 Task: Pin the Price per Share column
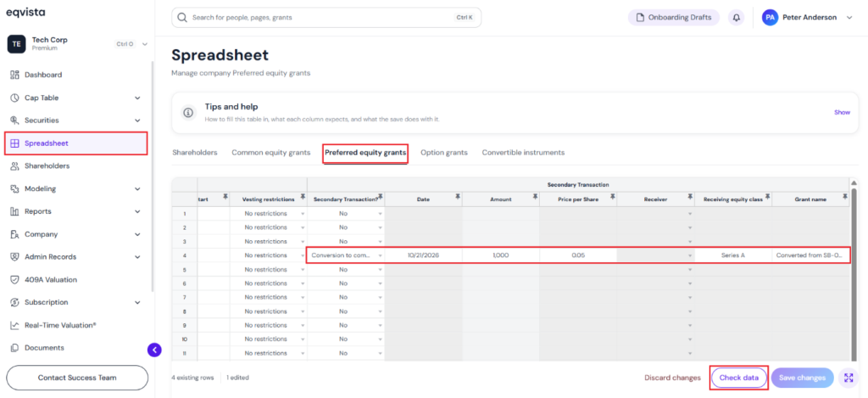pyautogui.click(x=613, y=196)
